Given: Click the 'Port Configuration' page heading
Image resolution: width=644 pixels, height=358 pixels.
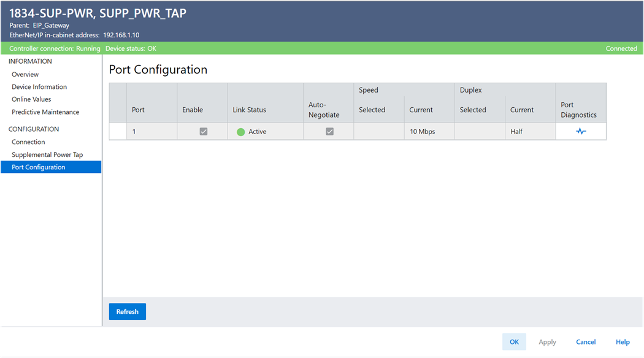Looking at the screenshot, I should point(158,70).
